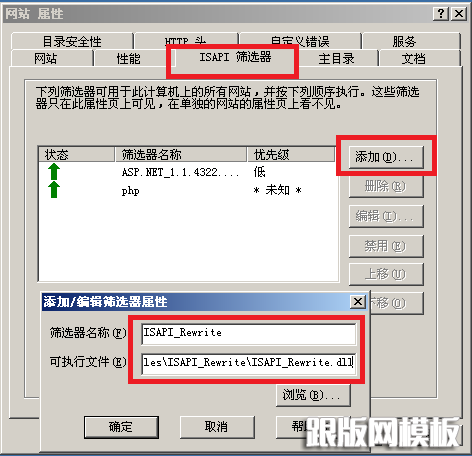This screenshot has width=472, height=456.
Task: Select the php filter row
Action: 187,191
